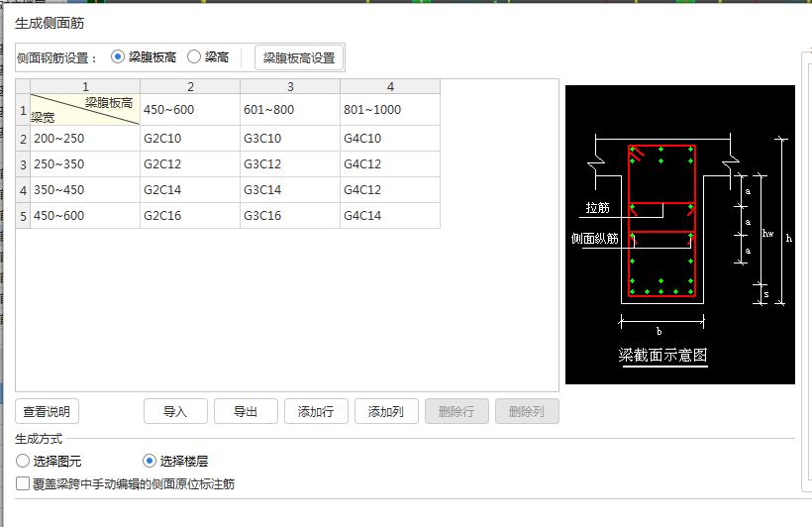Click the 导出 export button
812x527 pixels.
(x=246, y=411)
